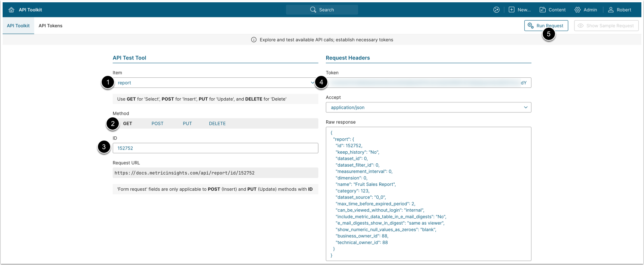Click the Show Sample Request button

point(606,26)
